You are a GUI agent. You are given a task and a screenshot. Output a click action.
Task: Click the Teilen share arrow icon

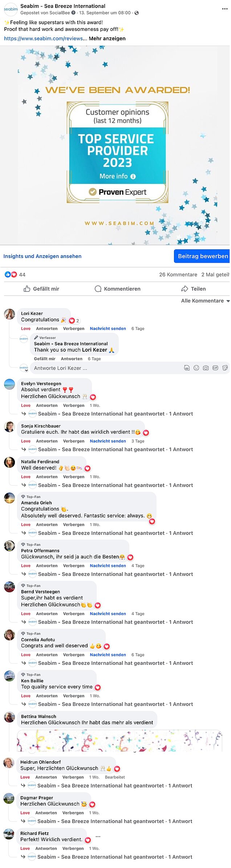(x=185, y=289)
